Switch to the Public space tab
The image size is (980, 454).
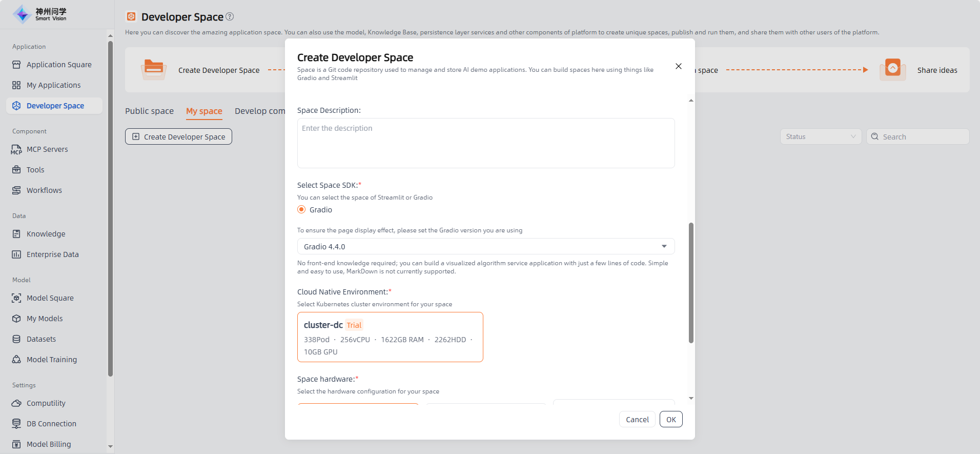pyautogui.click(x=149, y=111)
